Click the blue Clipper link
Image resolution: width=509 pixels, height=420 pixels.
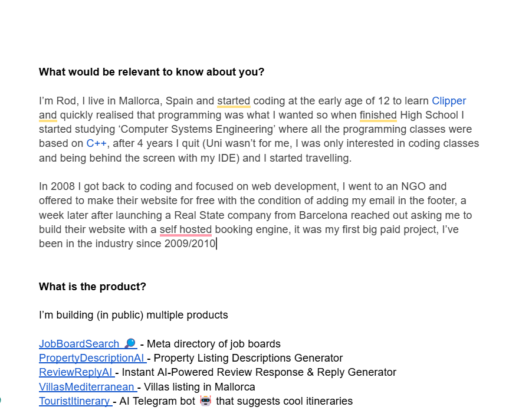(449, 101)
